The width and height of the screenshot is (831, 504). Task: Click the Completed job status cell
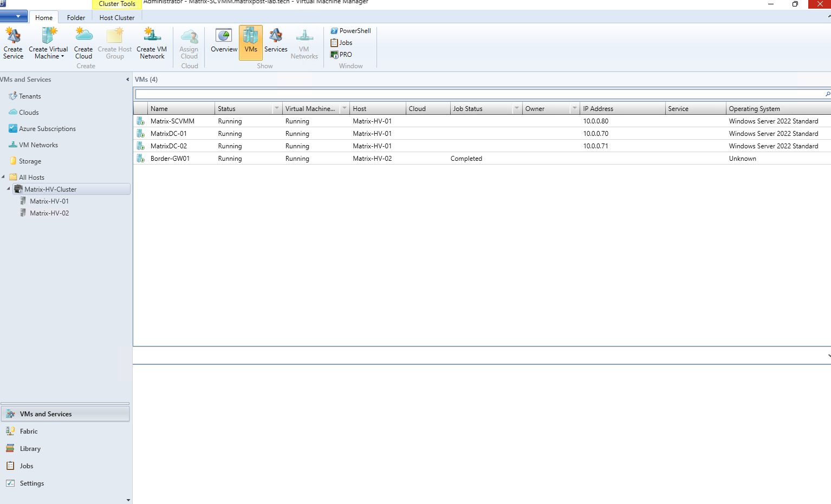[466, 159]
